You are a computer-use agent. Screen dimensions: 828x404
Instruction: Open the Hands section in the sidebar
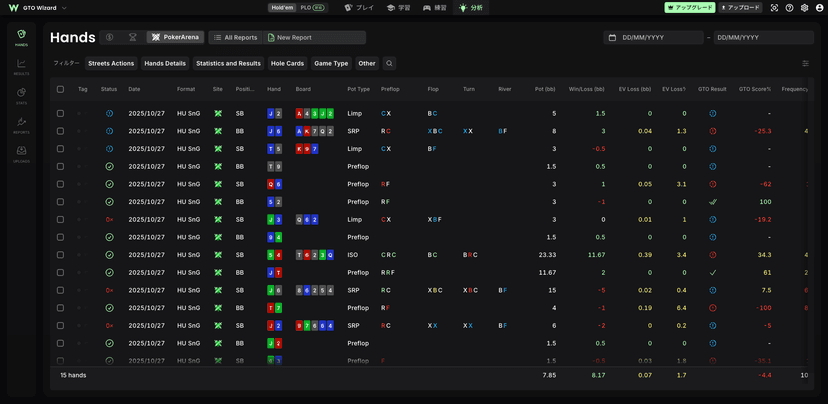[22, 37]
